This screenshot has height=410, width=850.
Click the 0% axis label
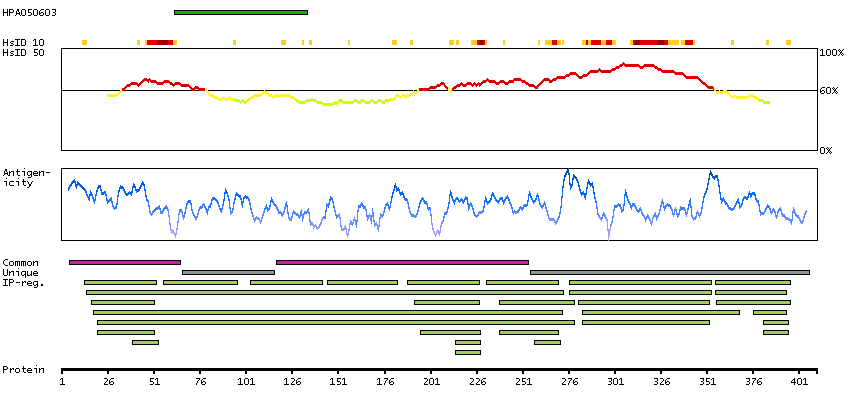click(x=826, y=150)
